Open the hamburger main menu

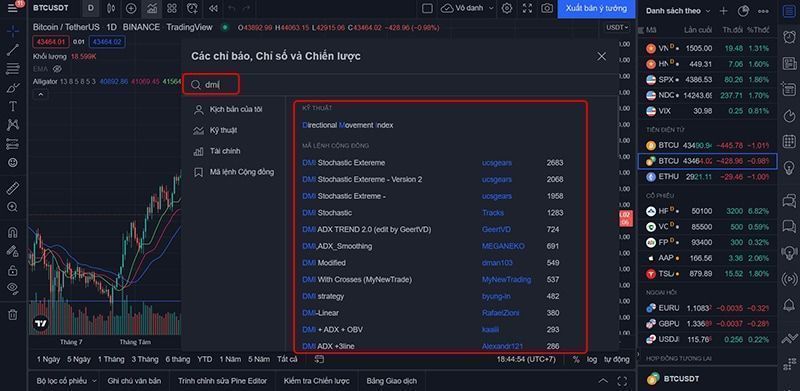tap(13, 9)
